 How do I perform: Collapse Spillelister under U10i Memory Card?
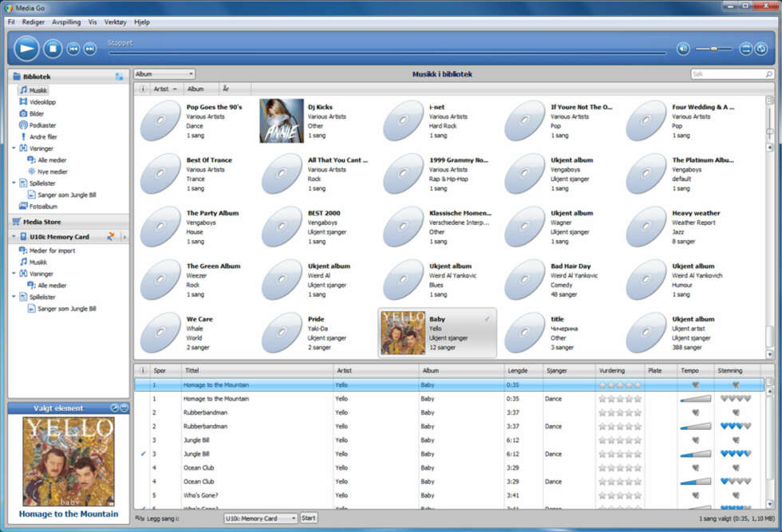(x=14, y=297)
